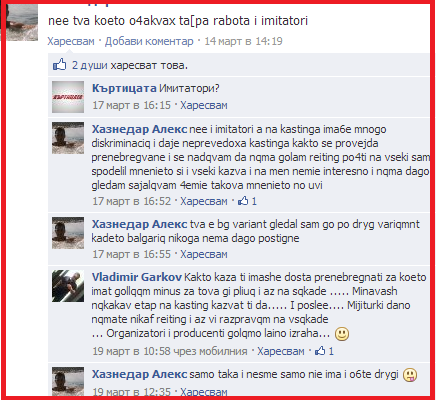Image resolution: width=436 pixels, height=400 pixels.
Task: Click Хазнедар Алекс's name in the 12:35 comment
Action: (x=139, y=374)
